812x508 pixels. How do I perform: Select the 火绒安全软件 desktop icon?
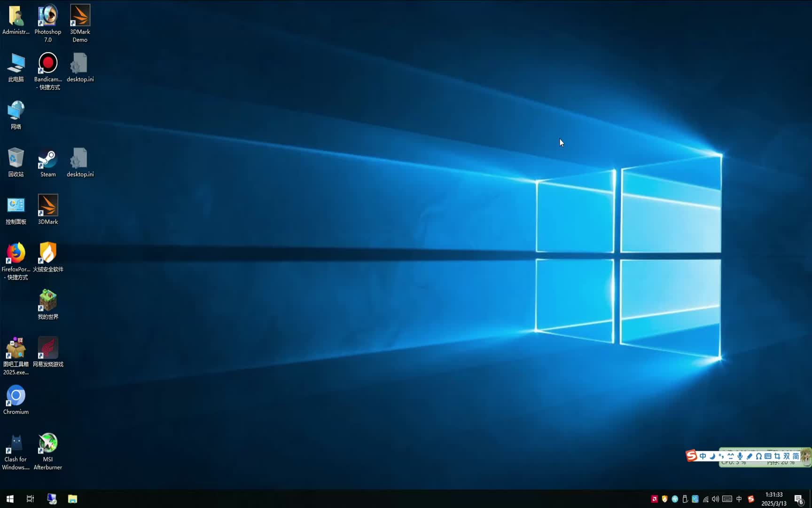(47, 254)
